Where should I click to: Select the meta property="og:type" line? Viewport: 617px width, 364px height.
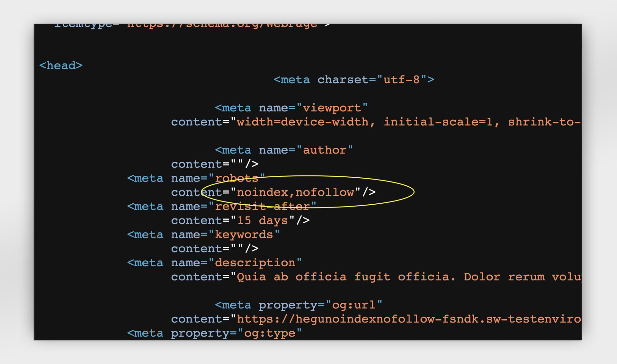214,333
